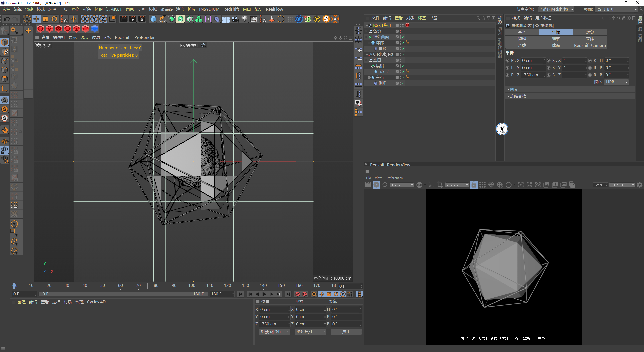The height and width of the screenshot is (352, 644).
Task: Add a Cube primitive object
Action: click(153, 19)
